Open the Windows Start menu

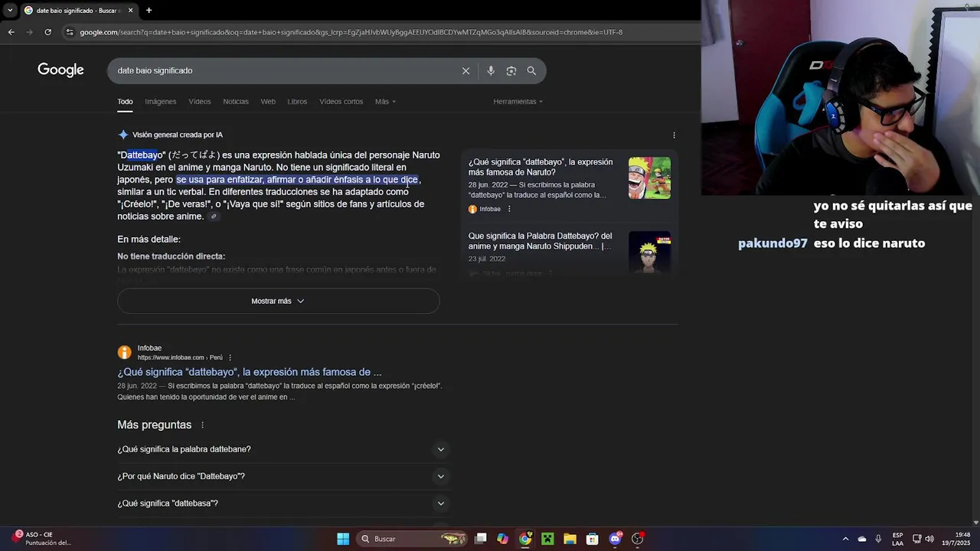343,539
